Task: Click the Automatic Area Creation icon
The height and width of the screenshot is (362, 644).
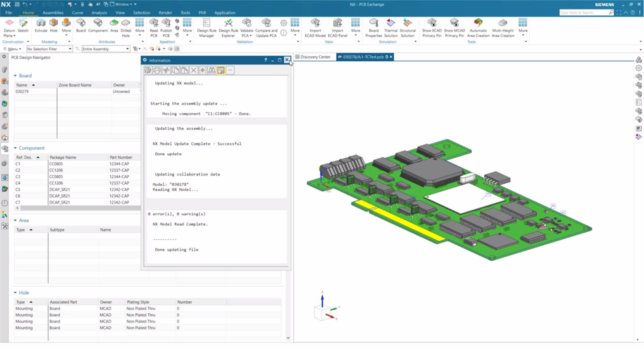Action: tap(478, 27)
